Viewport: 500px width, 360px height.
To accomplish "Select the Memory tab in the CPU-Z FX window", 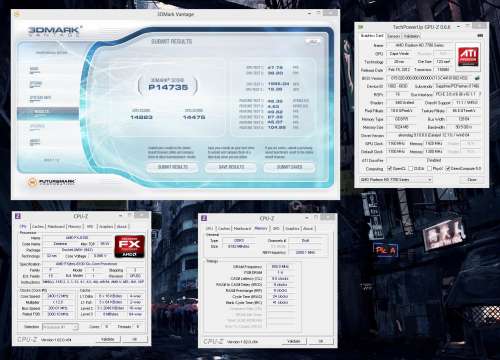I will coord(75,227).
